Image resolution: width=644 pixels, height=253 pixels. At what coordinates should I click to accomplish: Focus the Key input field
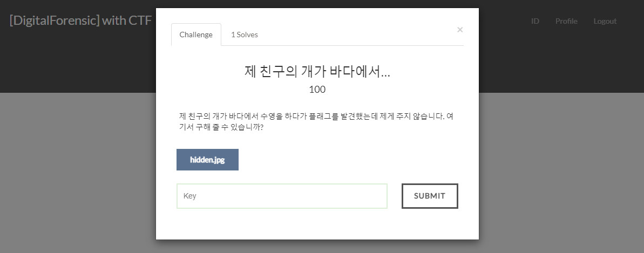click(x=282, y=196)
